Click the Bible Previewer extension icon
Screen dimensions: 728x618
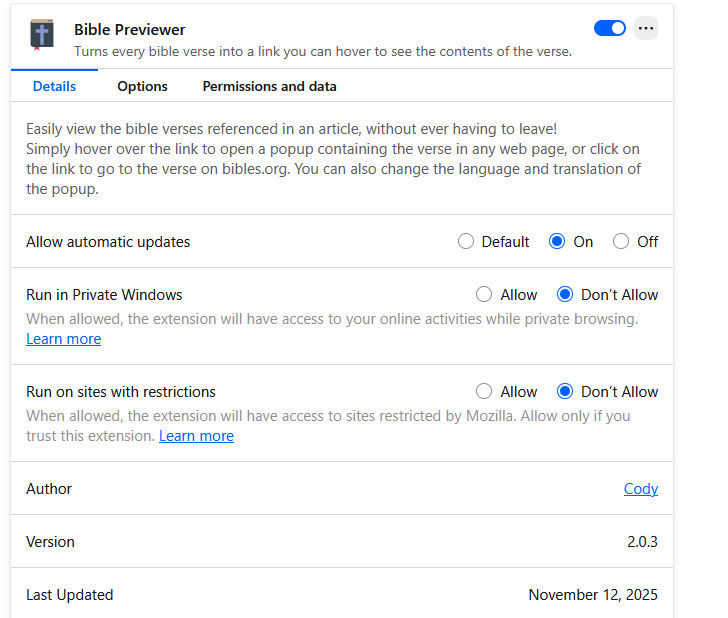point(42,35)
